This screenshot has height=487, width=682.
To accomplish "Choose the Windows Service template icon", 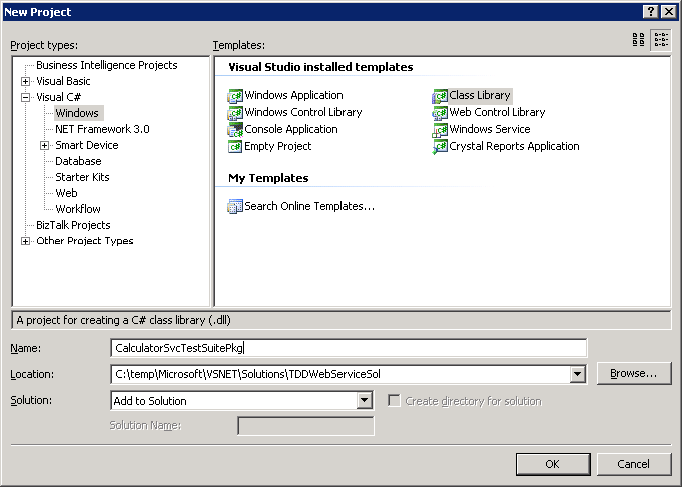I will [x=440, y=130].
